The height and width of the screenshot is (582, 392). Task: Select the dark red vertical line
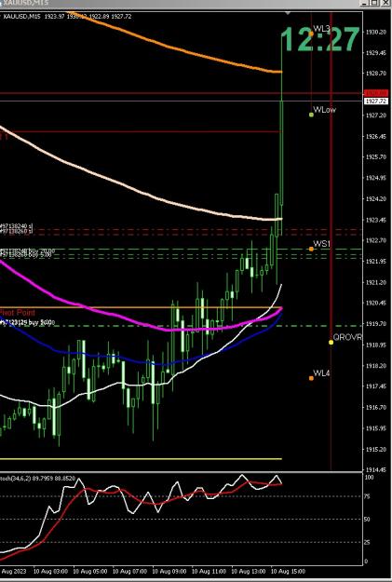331,241
